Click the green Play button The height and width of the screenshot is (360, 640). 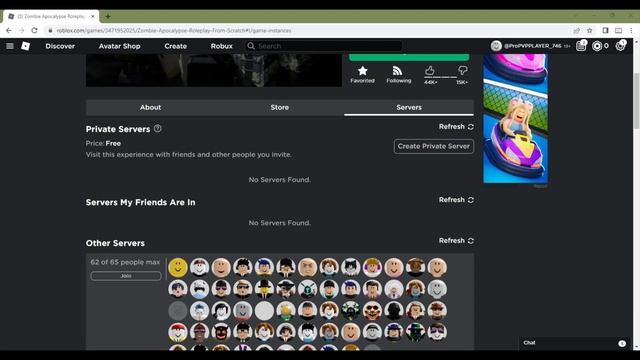[409, 57]
